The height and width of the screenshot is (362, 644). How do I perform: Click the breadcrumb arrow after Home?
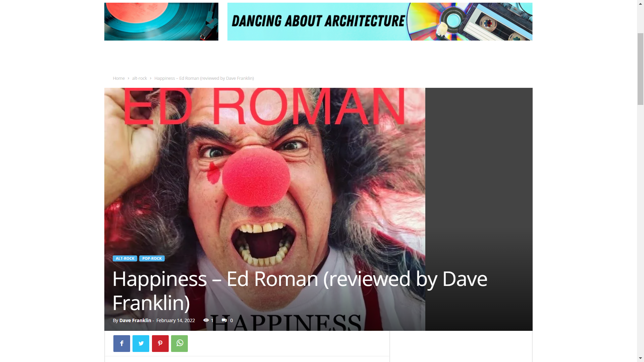point(128,78)
